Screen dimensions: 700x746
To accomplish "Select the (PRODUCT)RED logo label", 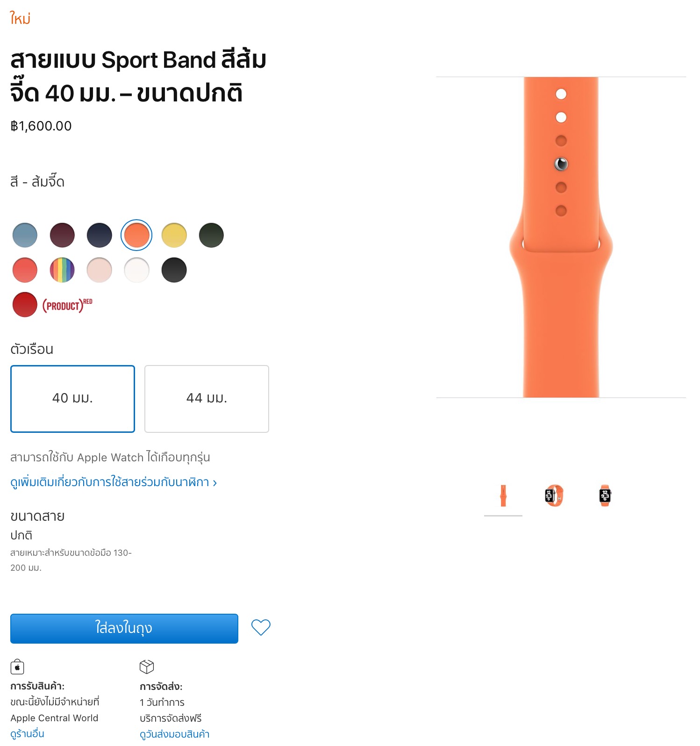I will pyautogui.click(x=68, y=305).
